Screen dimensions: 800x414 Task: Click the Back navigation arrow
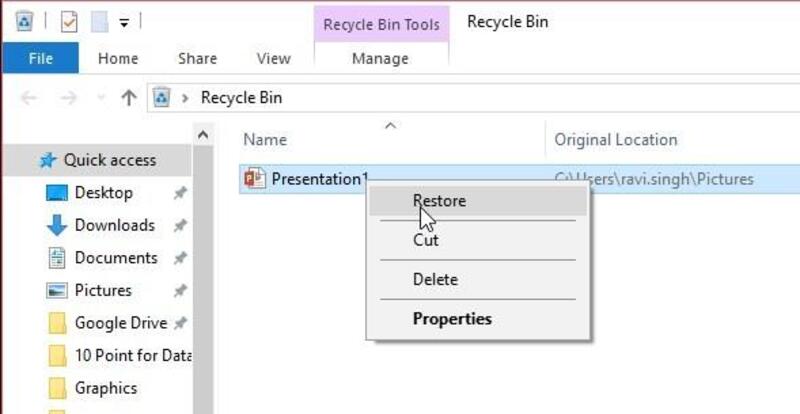click(29, 97)
